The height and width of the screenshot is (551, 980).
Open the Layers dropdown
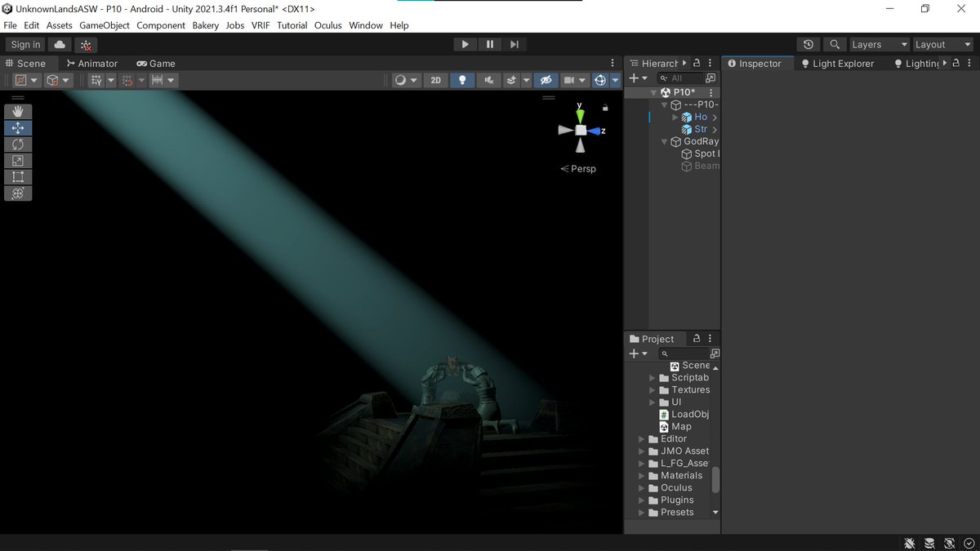pos(879,45)
